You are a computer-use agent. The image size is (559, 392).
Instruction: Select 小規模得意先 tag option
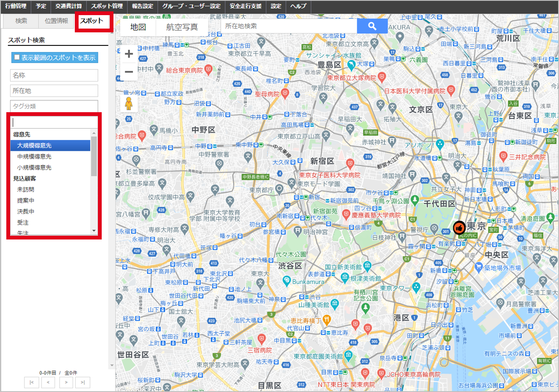(50, 167)
